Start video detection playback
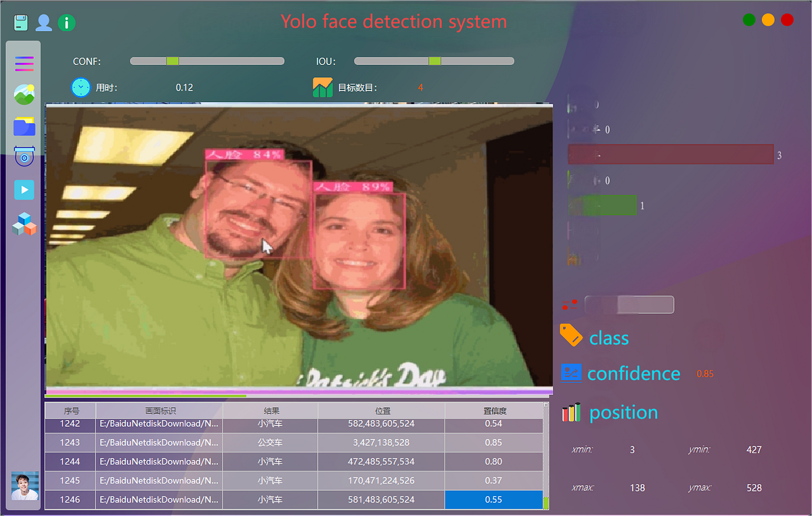The height and width of the screenshot is (516, 812). pyautogui.click(x=24, y=190)
